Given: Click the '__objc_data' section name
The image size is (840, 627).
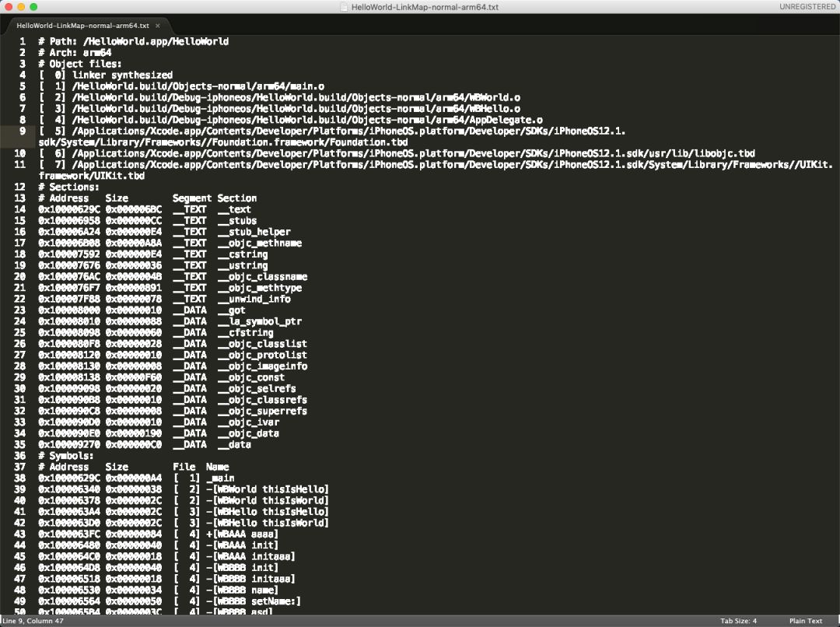Looking at the screenshot, I should pos(248,434).
